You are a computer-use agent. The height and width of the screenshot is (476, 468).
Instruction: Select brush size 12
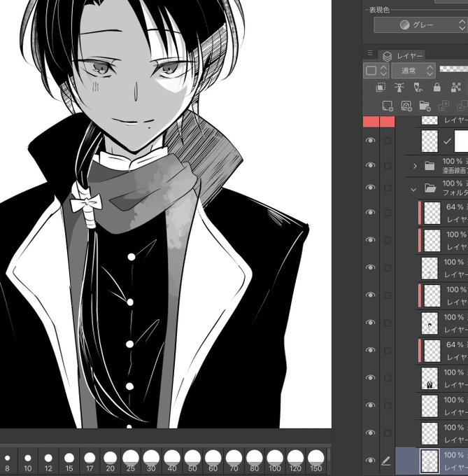[x=48, y=461]
